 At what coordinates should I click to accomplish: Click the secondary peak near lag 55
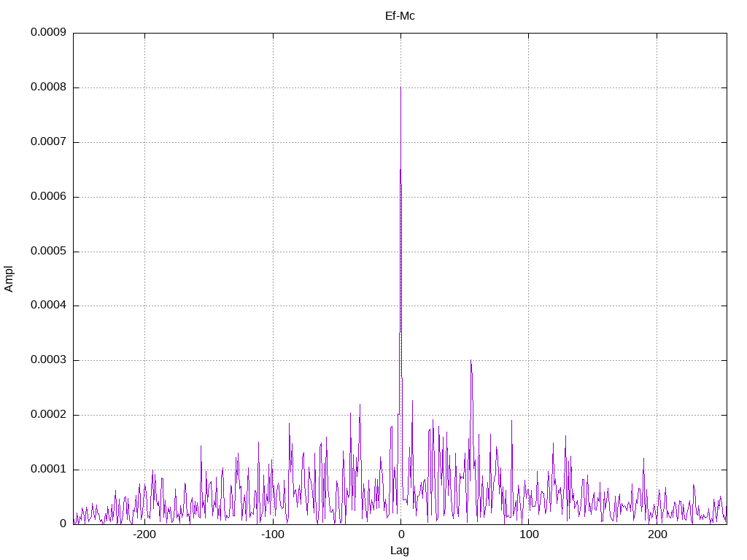pos(471,361)
